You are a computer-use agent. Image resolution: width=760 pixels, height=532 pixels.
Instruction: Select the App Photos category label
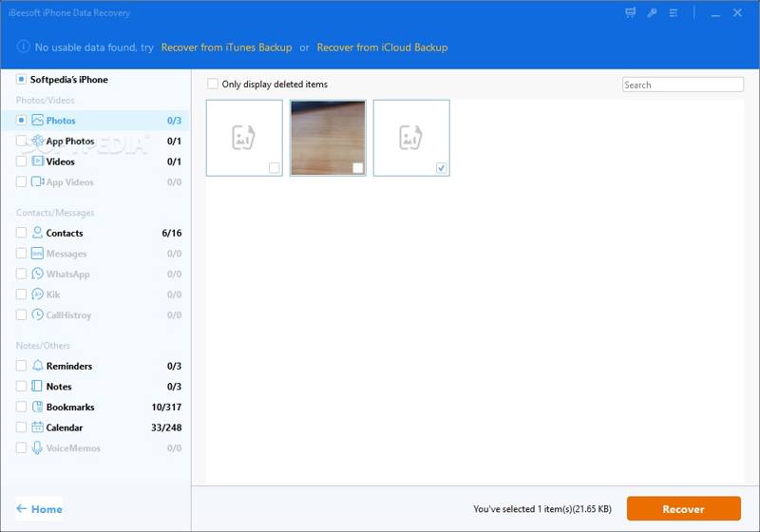[x=70, y=141]
